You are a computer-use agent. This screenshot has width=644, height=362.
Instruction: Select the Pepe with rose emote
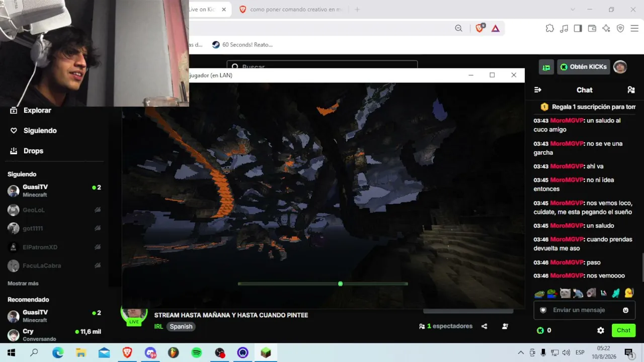click(552, 293)
